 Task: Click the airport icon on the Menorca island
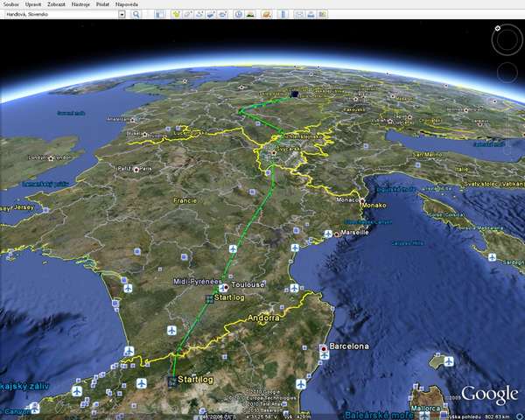pos(449,361)
